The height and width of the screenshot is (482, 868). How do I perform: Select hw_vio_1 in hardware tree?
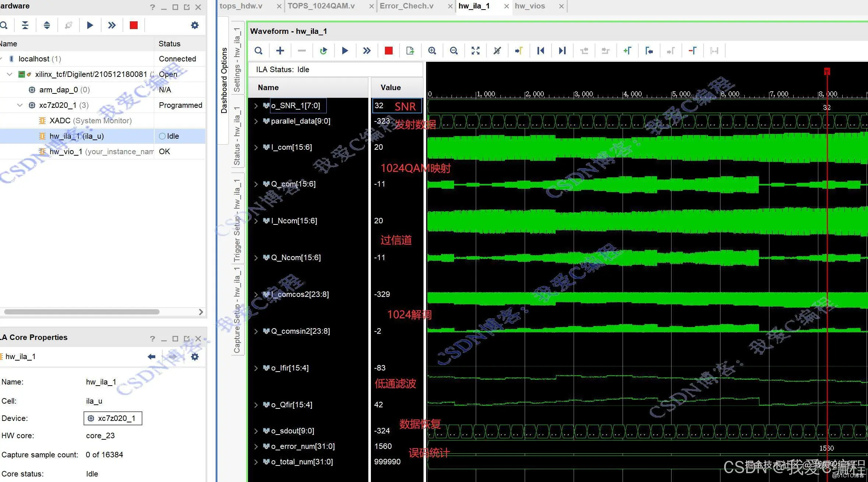click(x=65, y=152)
